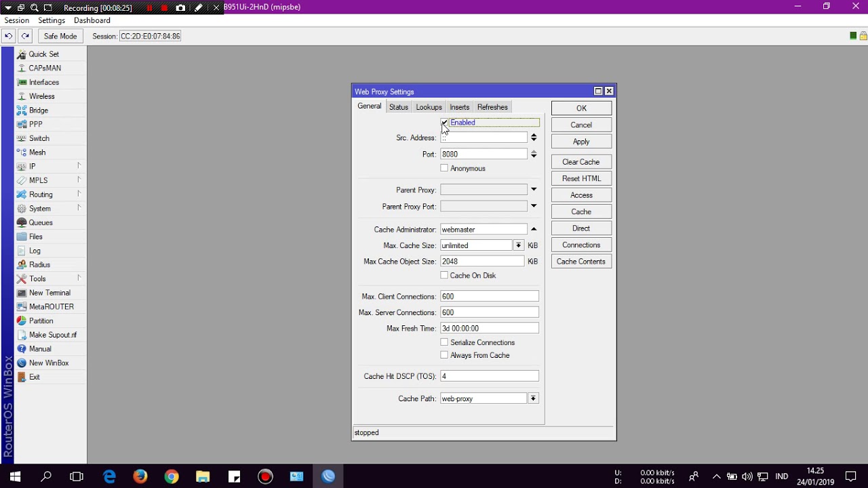
Task: Open the Manual
Action: pos(40,349)
